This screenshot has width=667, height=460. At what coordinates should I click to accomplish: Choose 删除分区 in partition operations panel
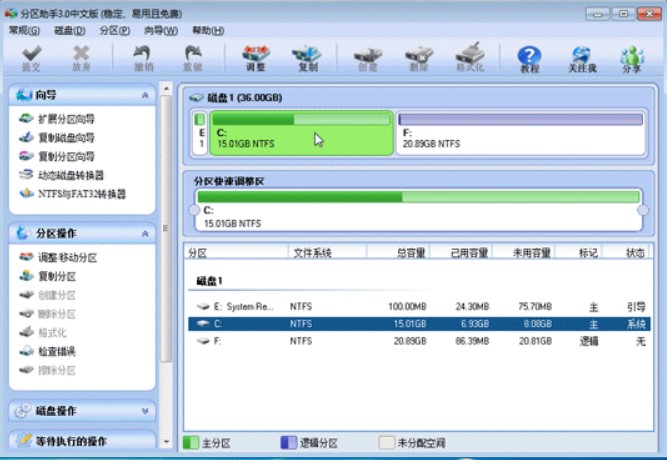48,314
